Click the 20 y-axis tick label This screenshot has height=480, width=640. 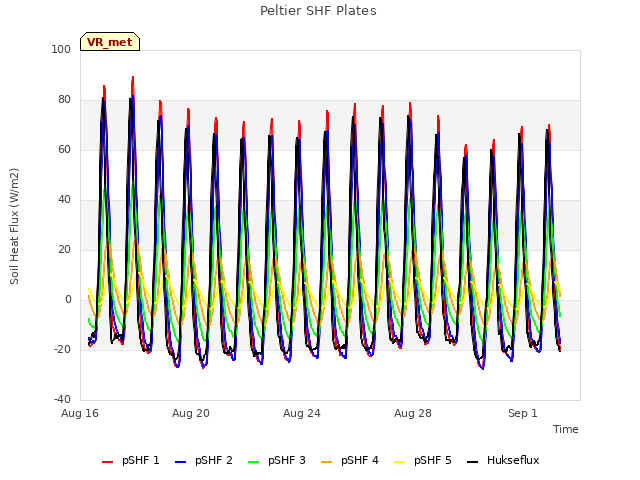click(64, 249)
